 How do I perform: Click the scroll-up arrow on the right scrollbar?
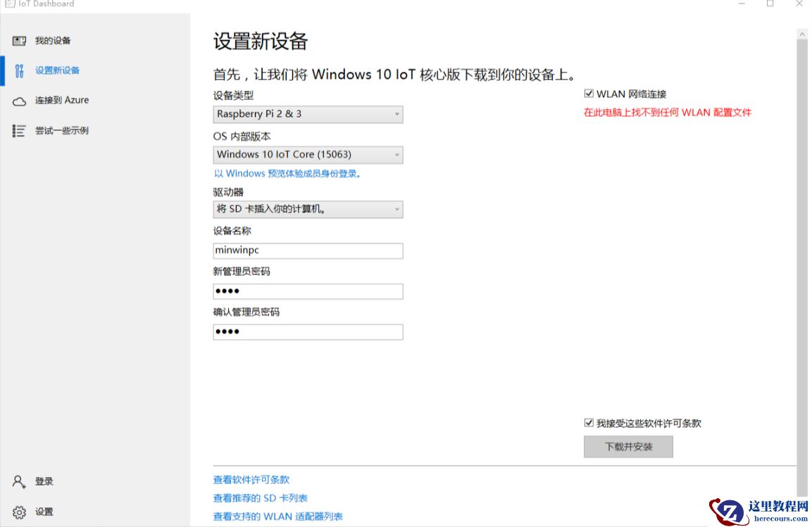[802, 34]
